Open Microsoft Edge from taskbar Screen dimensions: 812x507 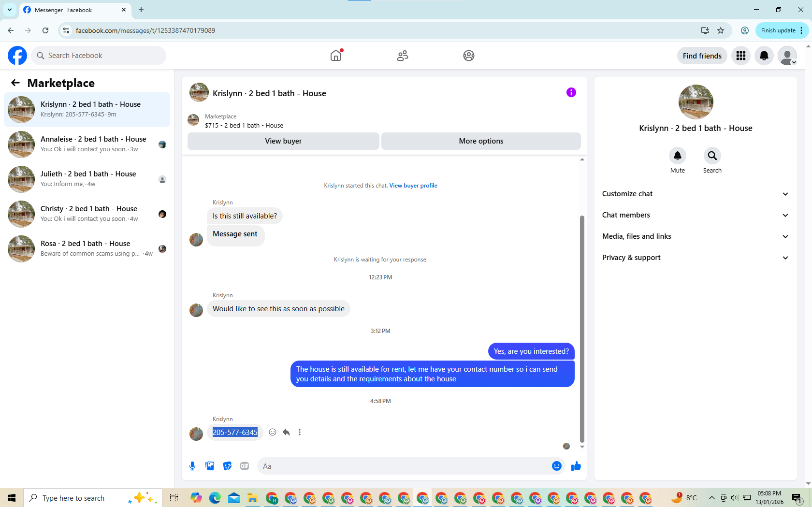[215, 498]
